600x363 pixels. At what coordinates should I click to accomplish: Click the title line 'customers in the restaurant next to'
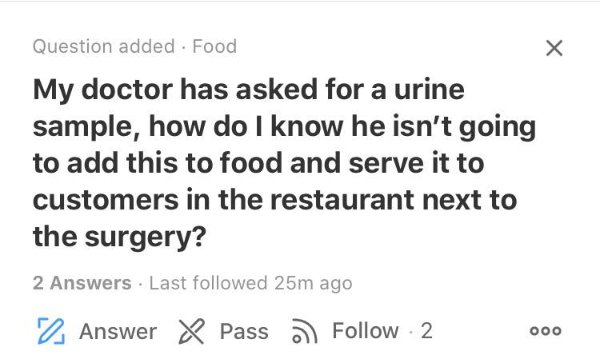pos(275,200)
